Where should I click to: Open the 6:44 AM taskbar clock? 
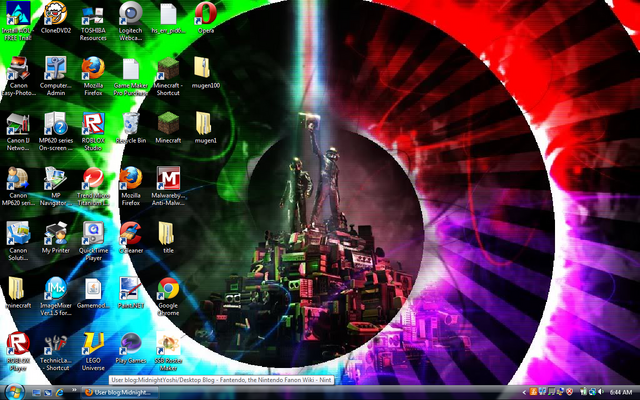621,392
